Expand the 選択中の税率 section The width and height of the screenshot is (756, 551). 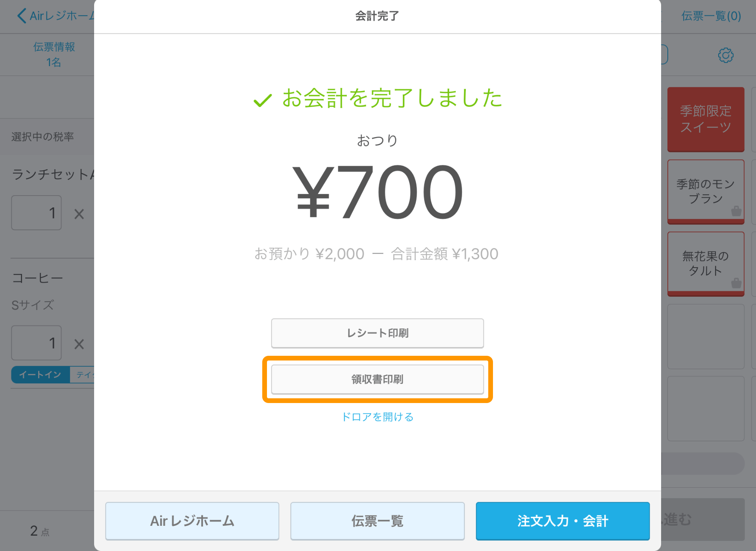coord(43,136)
